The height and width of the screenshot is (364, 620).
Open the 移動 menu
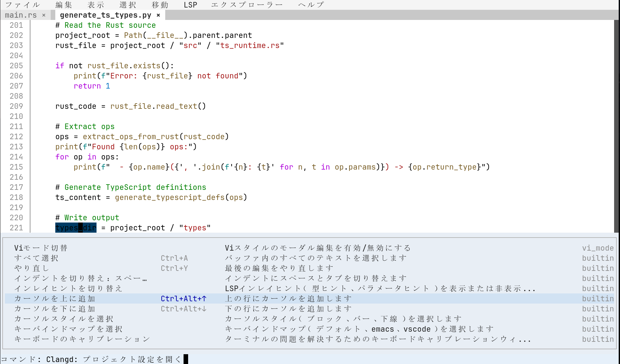(x=160, y=5)
